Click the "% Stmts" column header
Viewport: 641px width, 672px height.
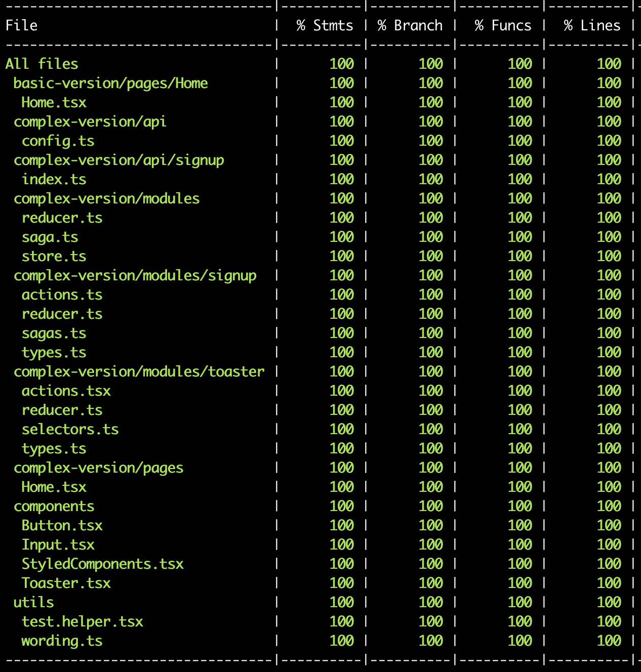pyautogui.click(x=325, y=25)
